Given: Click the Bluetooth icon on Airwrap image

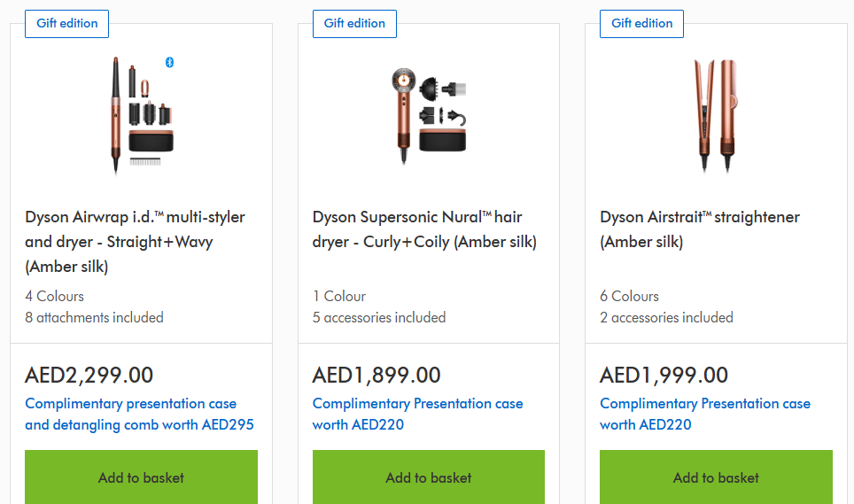Looking at the screenshot, I should coord(170,62).
